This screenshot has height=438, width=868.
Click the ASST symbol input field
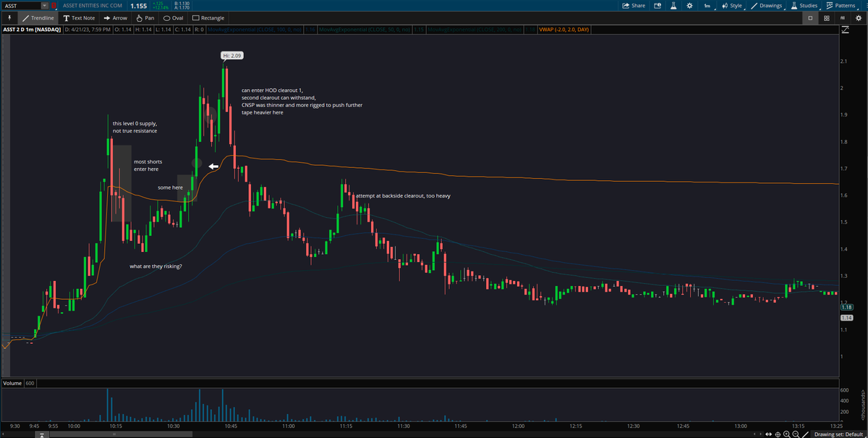(22, 6)
